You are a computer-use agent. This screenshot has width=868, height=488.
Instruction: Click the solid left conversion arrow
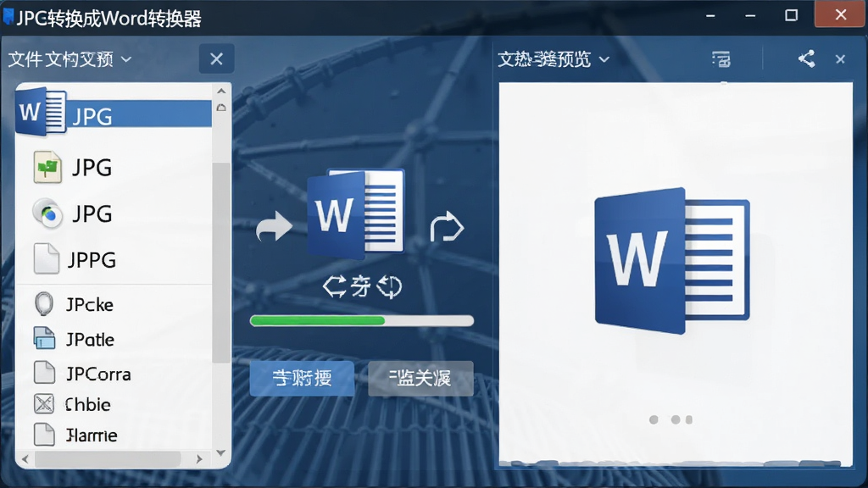click(x=274, y=227)
